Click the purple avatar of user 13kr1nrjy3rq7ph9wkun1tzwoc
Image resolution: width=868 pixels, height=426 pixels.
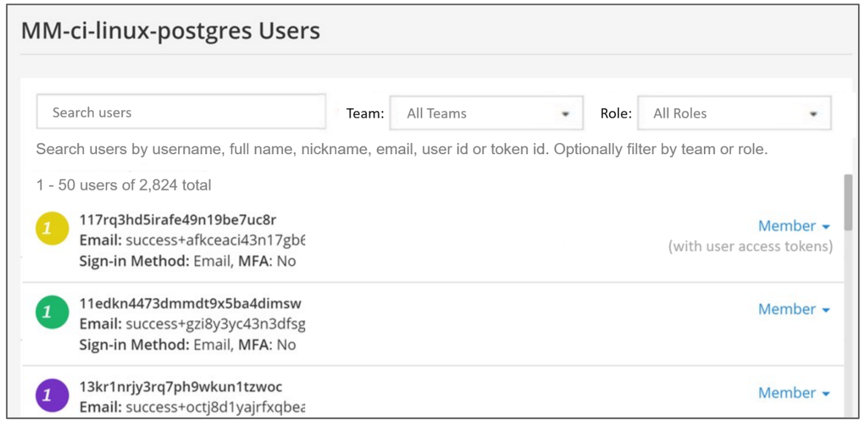click(x=52, y=395)
